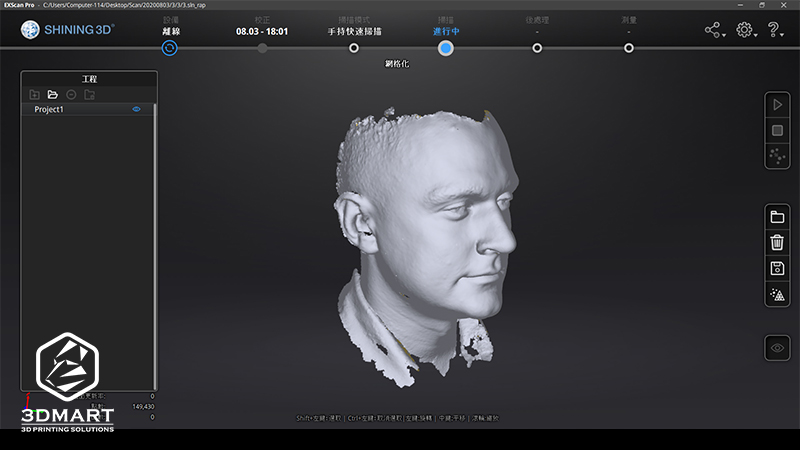Click the mesh model triangle icon
The image size is (800, 450).
tap(777, 294)
